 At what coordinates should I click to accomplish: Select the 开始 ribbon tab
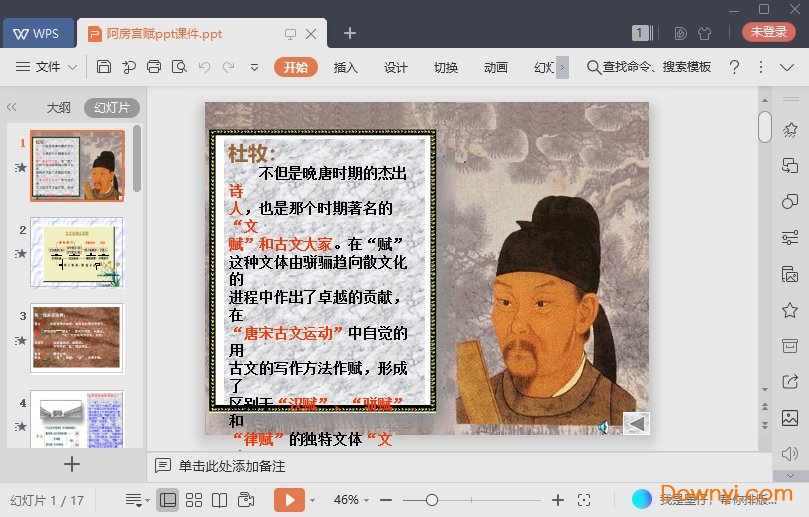point(296,67)
